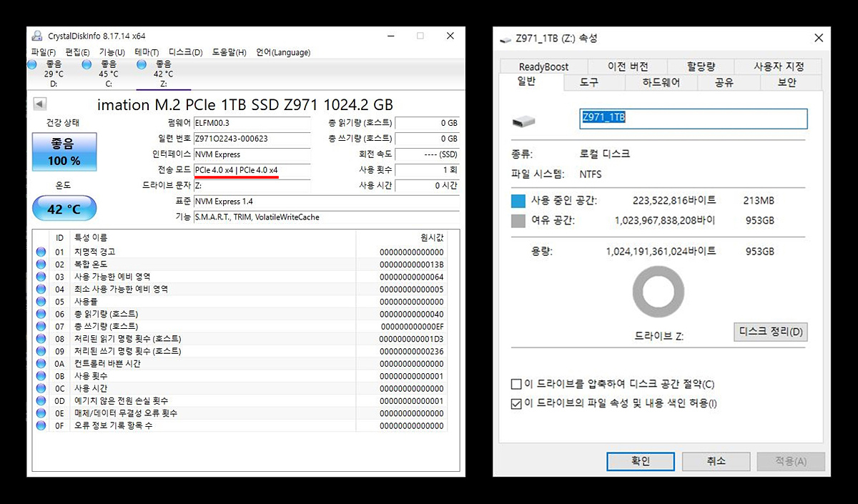Switch to the 하드웨어 tab
The width and height of the screenshot is (858, 504).
661,82
